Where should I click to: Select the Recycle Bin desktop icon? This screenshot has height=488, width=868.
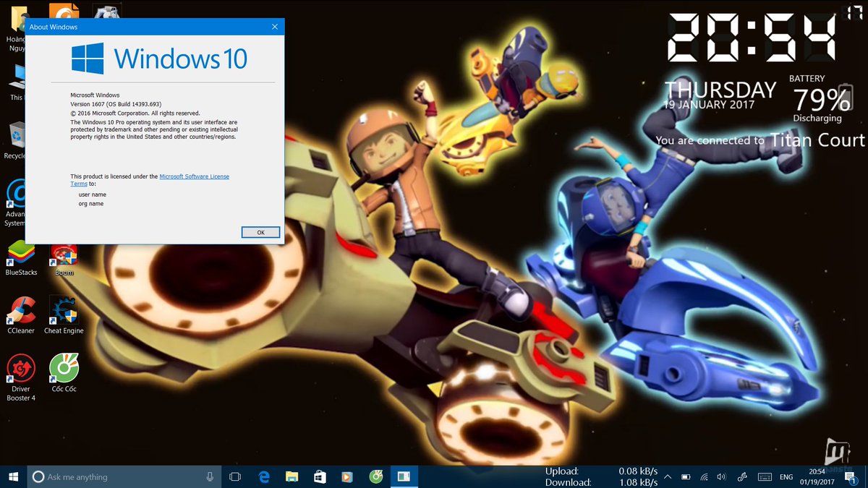15,140
